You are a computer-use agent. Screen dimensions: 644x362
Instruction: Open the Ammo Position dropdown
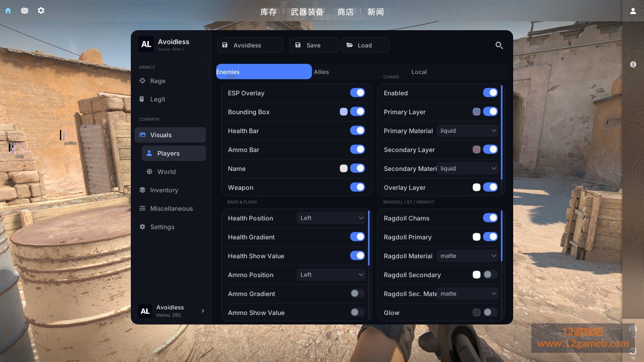[x=331, y=275]
